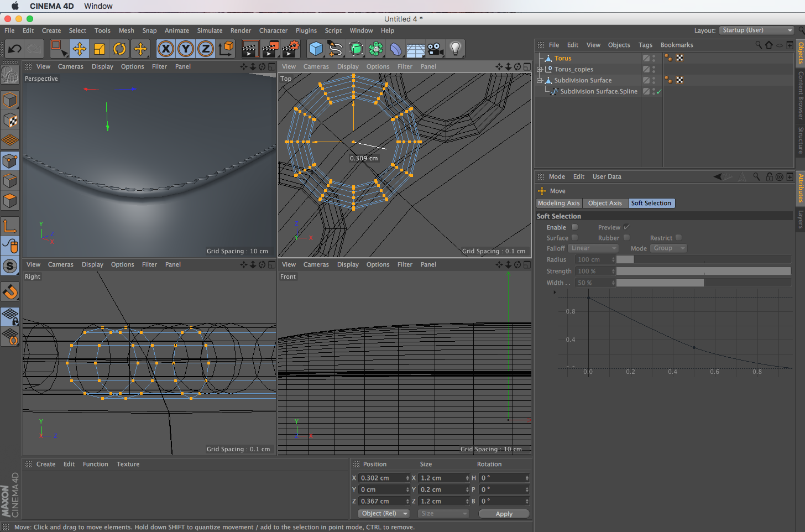805x532 pixels.
Task: Add a Camera object icon
Action: [x=436, y=49]
